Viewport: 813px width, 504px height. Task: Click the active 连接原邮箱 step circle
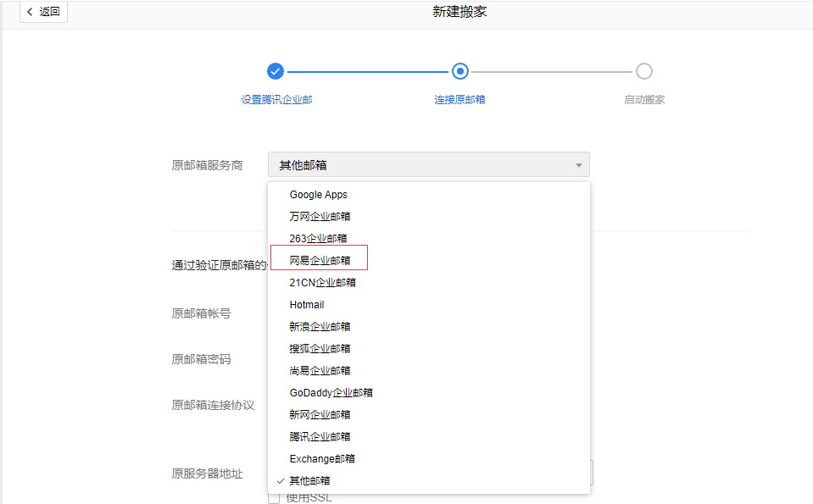[x=459, y=71]
